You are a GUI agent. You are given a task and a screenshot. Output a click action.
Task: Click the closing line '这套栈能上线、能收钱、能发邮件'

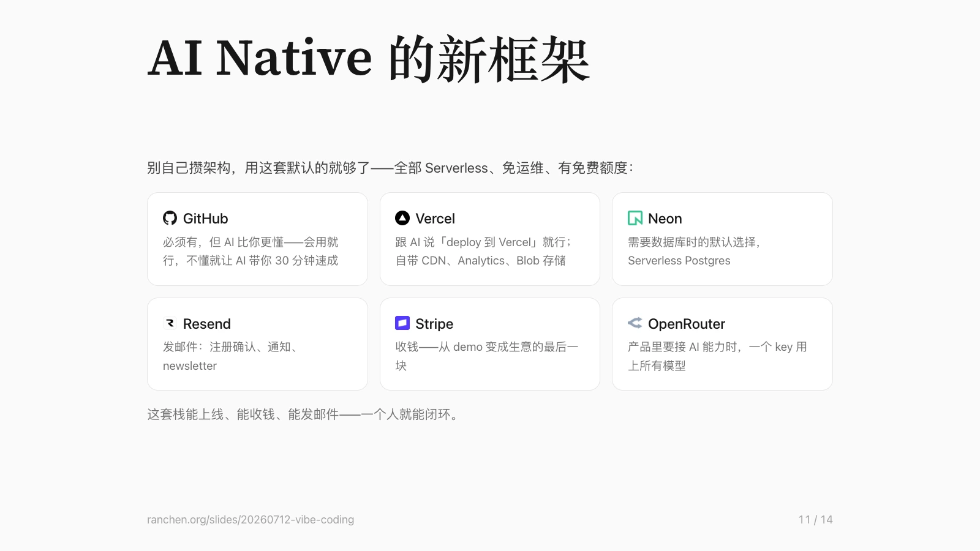303,414
